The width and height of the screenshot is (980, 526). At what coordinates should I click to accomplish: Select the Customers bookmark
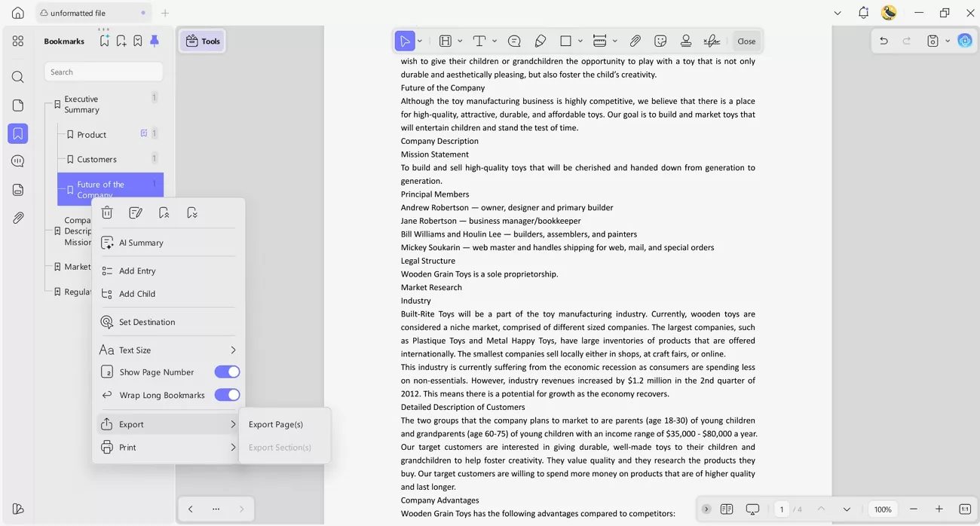point(97,159)
